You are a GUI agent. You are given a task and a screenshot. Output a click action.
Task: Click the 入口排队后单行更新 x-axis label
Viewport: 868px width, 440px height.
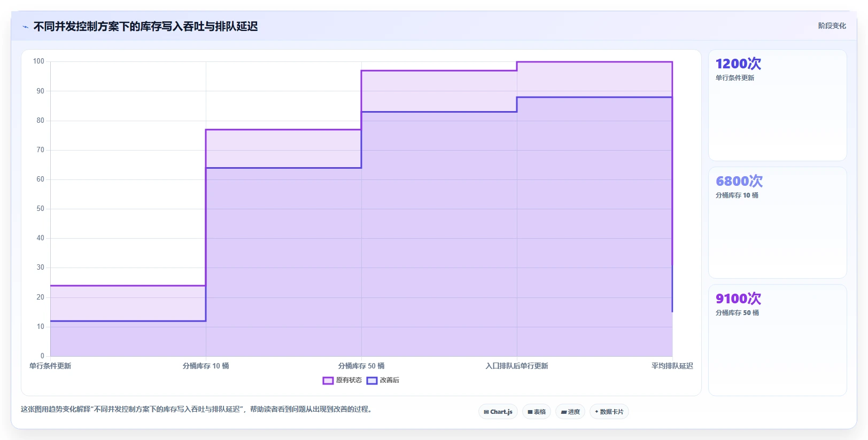point(517,366)
